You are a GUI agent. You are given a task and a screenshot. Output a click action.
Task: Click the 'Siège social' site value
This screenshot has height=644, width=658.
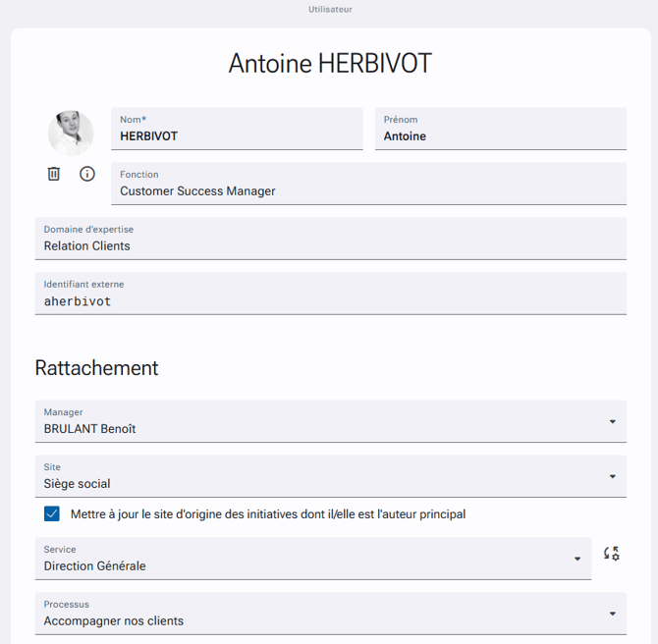(77, 484)
